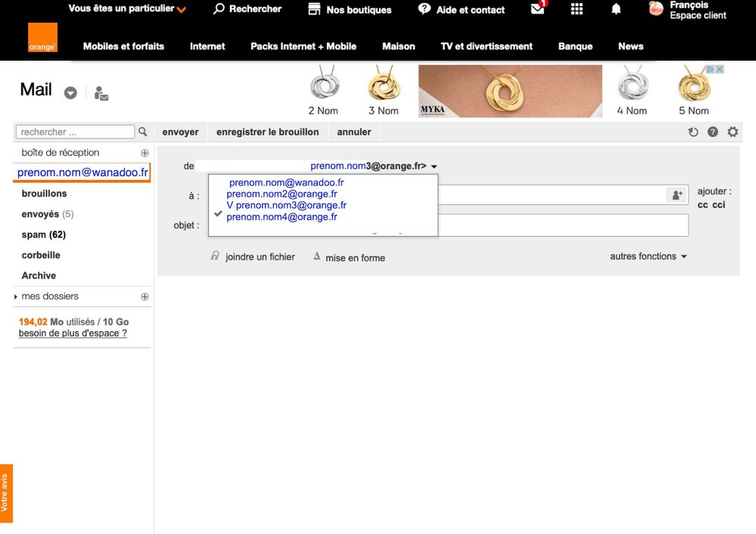Screen dimensions: 756x534
Task: Open the help question mark icon
Action: pyautogui.click(x=712, y=132)
